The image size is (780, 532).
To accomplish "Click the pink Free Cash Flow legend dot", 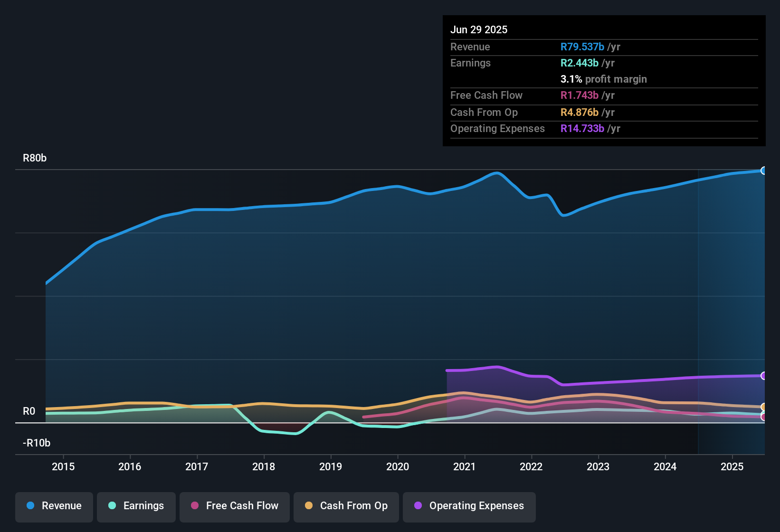I will point(195,506).
